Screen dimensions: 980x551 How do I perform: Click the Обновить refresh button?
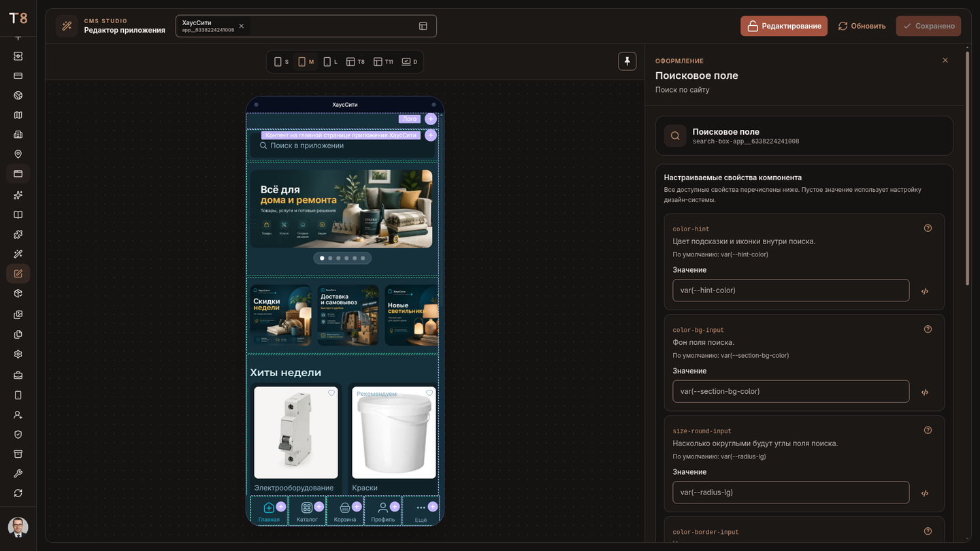862,26
